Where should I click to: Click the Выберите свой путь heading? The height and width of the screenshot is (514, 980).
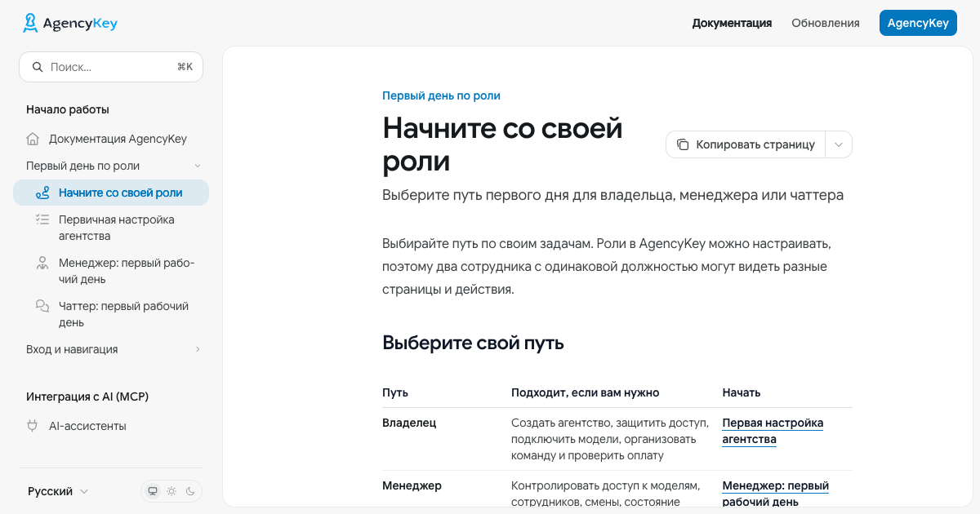click(473, 343)
